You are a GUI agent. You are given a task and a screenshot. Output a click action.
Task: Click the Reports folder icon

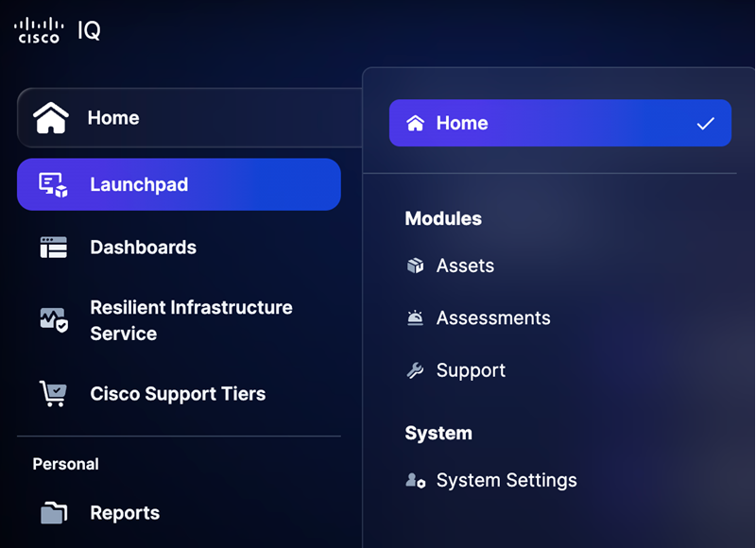[x=54, y=513]
